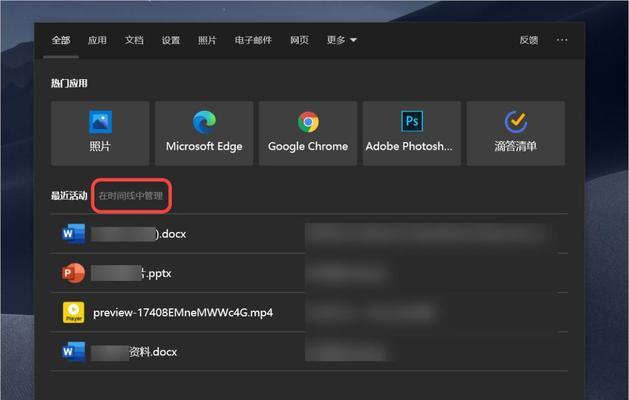Click PowerPoint icon of the .pptx file
Image resolution: width=629 pixels, height=400 pixels.
click(74, 273)
